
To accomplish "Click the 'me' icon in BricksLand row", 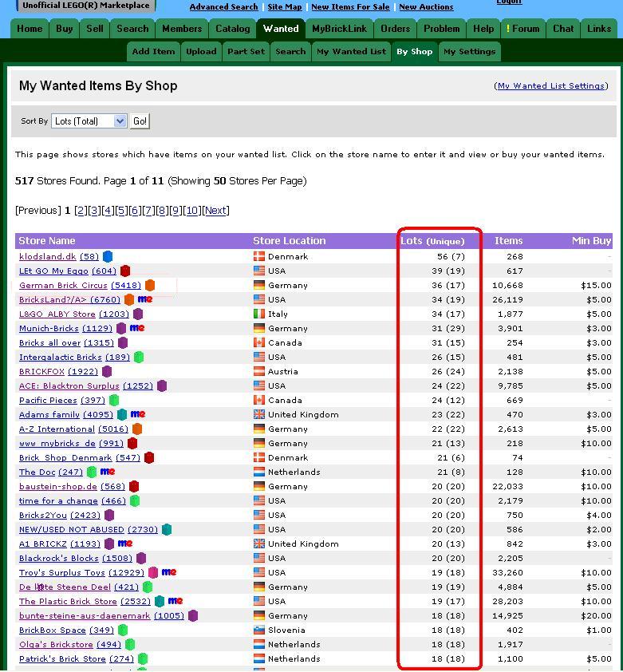I will coord(145,299).
